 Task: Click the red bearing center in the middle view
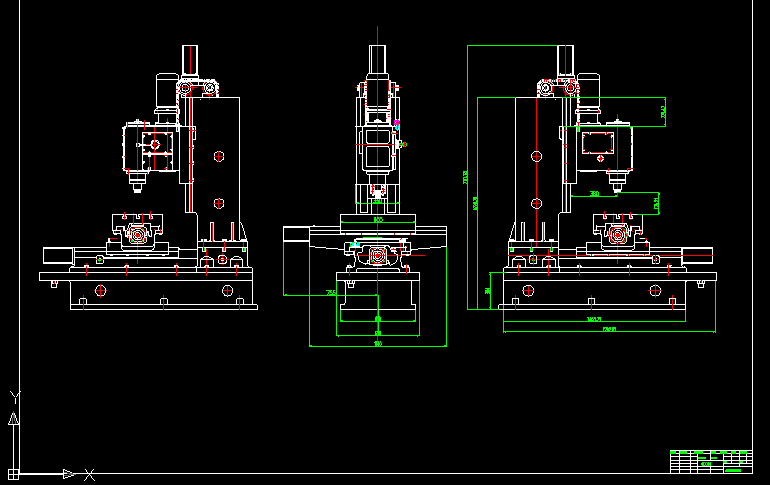(x=378, y=256)
